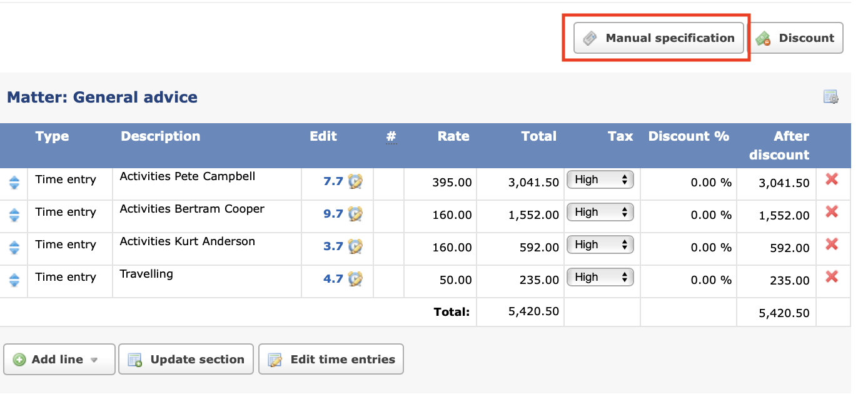Apply a Discount via the Discount button

point(795,38)
